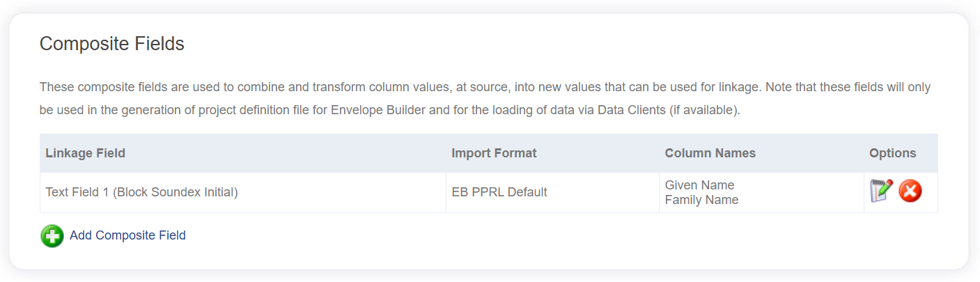The image size is (980, 282).
Task: Select the Family Name column entry
Action: (x=701, y=200)
